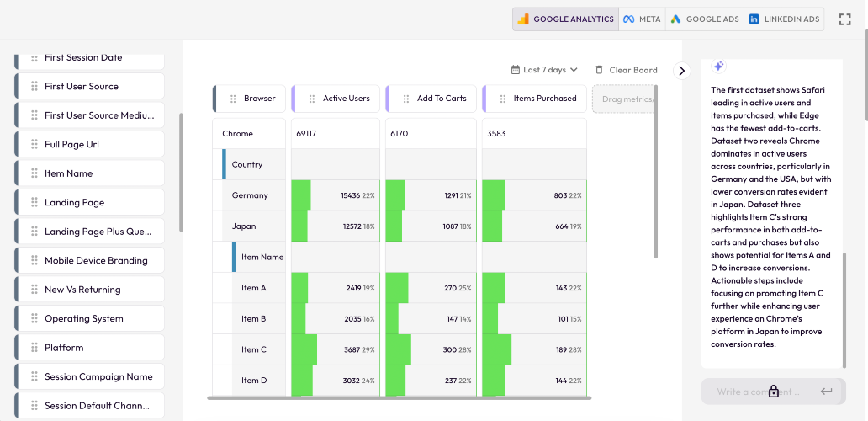Click drag handle on Active Users metric

(312, 99)
